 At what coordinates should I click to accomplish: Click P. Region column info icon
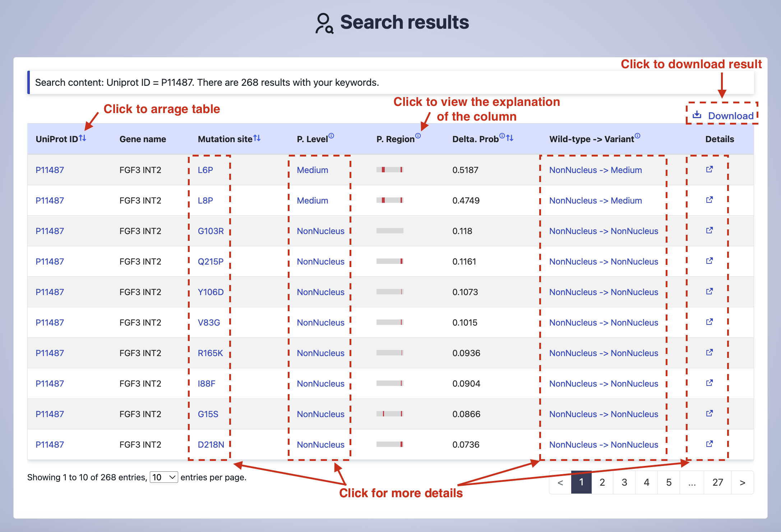418,136
